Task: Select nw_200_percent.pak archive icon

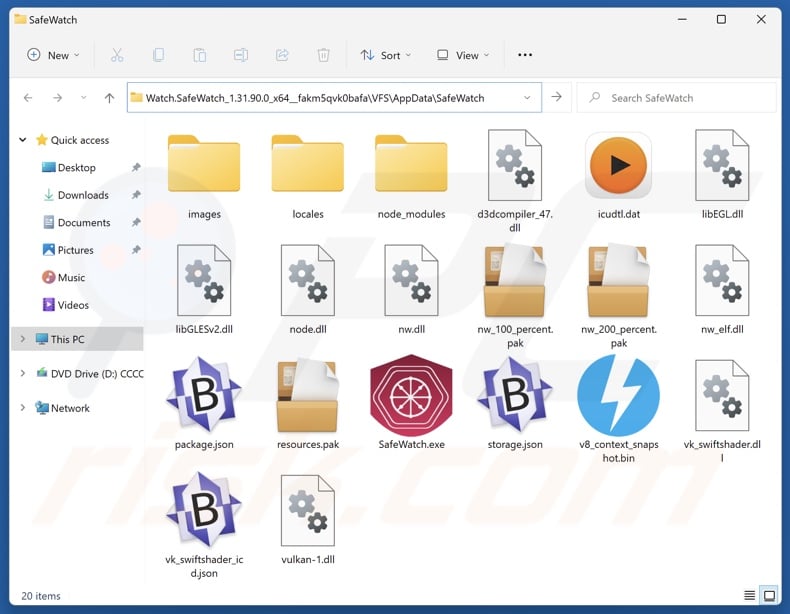Action: tap(618, 280)
